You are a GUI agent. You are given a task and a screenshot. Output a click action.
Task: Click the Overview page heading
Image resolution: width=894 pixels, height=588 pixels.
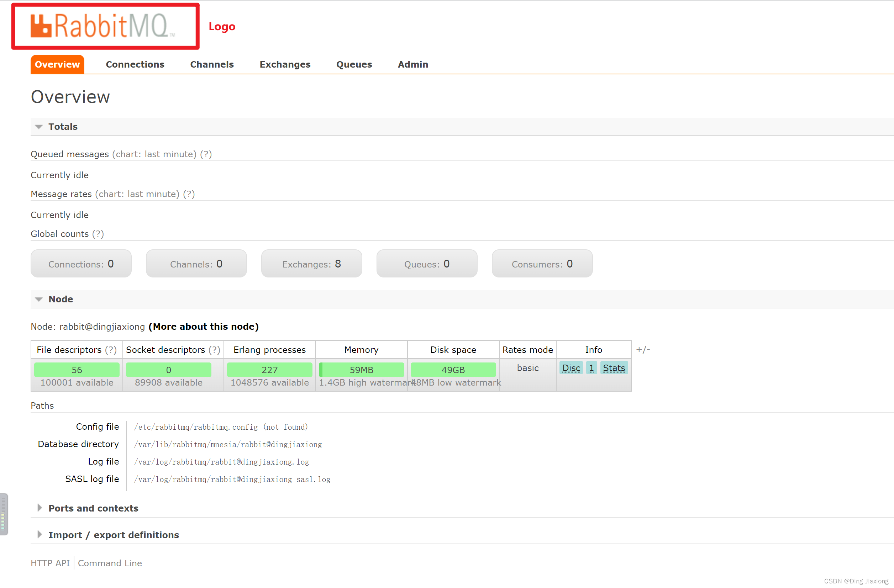[70, 97]
